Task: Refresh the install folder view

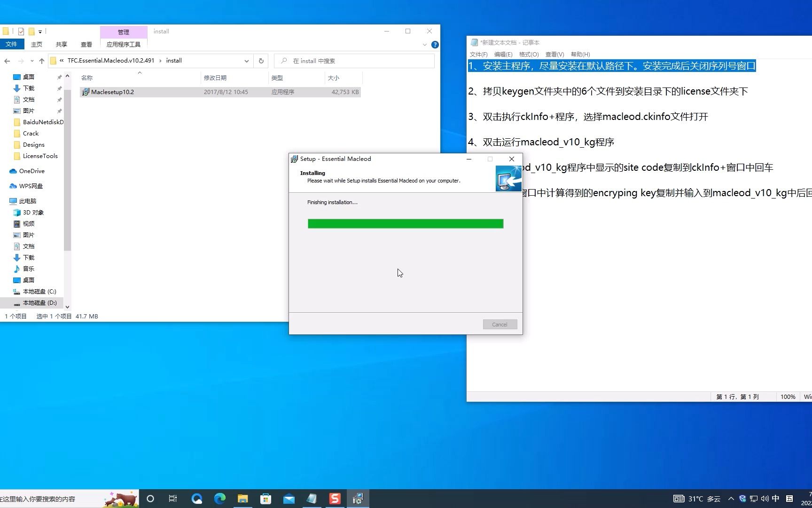Action: pyautogui.click(x=261, y=61)
